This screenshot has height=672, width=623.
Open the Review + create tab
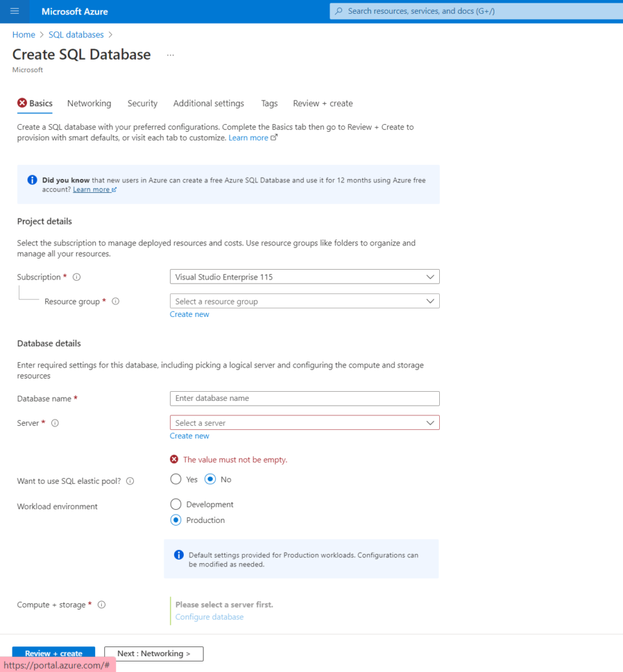(x=323, y=103)
